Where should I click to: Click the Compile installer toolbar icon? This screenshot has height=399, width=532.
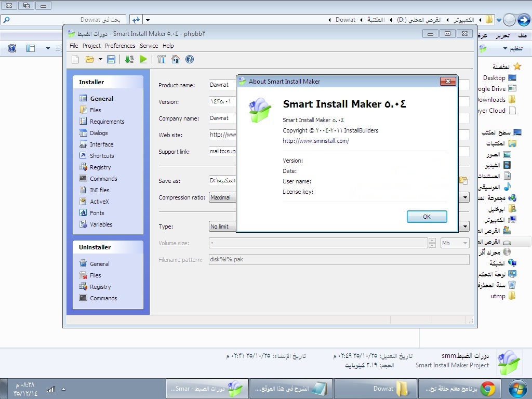(x=129, y=59)
